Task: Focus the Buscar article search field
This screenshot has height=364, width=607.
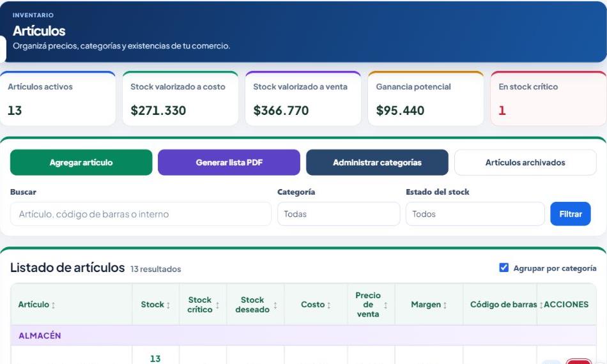Action: (141, 214)
